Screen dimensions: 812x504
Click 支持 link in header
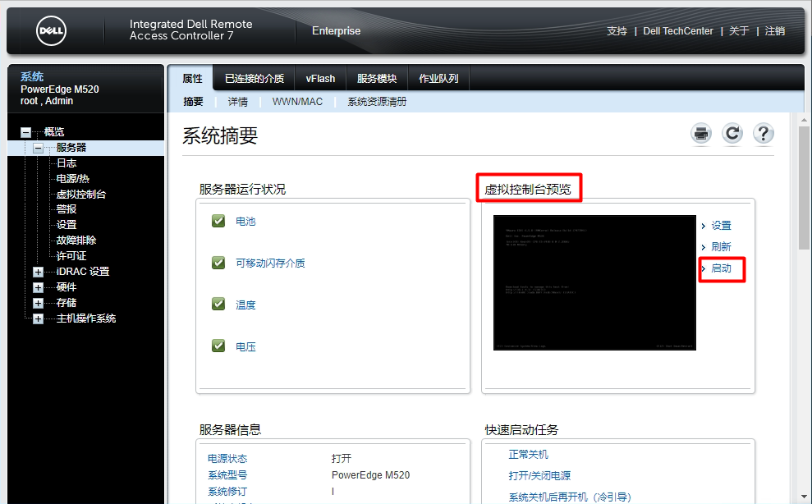(617, 31)
